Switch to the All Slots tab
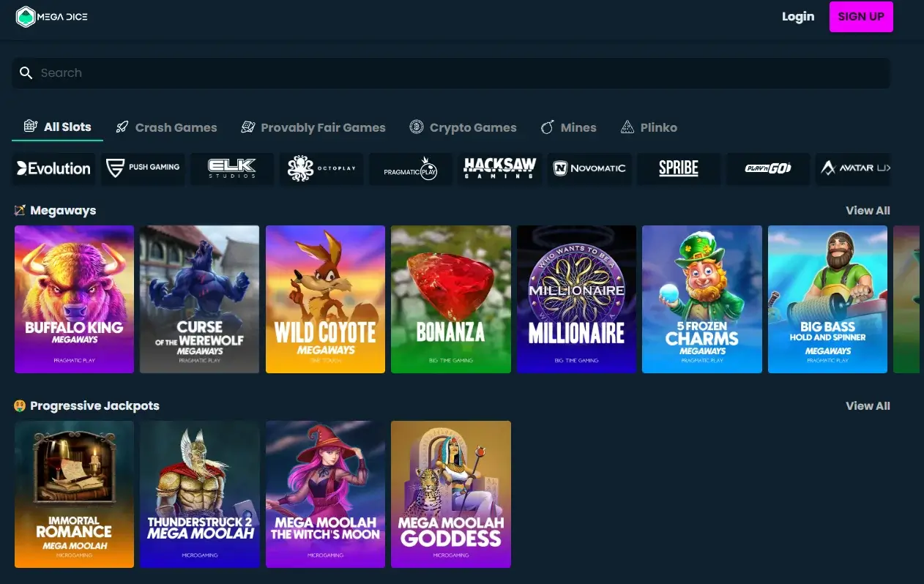Screen dimensions: 924x584 pyautogui.click(x=57, y=127)
